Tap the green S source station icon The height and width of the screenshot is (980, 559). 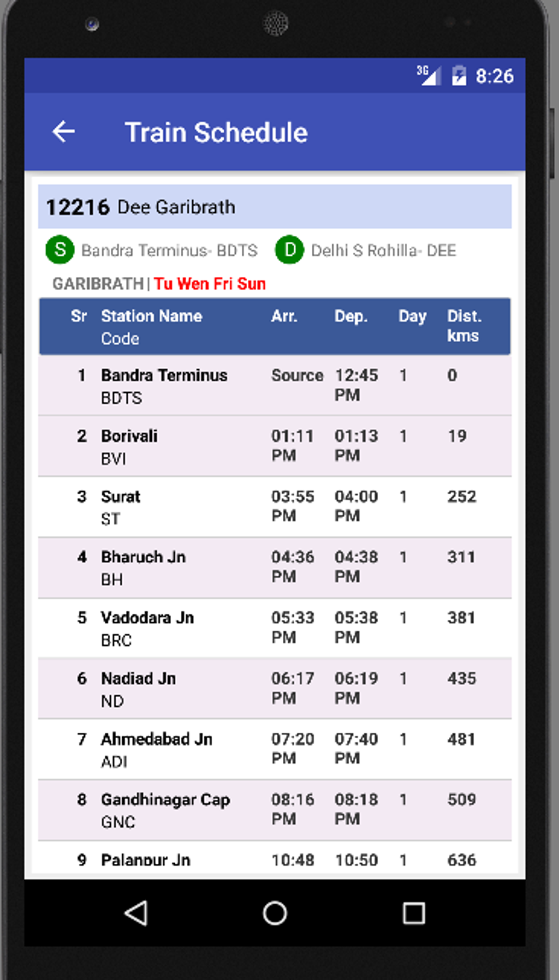point(60,250)
